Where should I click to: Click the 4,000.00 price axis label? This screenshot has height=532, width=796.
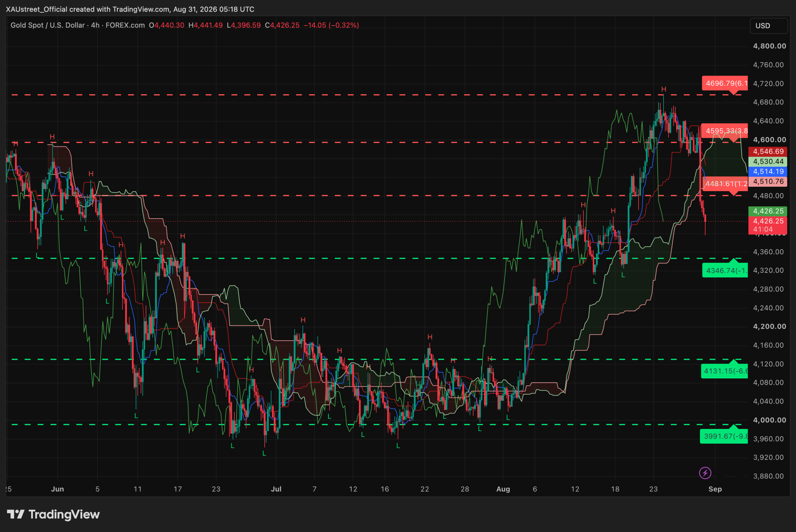pos(770,420)
